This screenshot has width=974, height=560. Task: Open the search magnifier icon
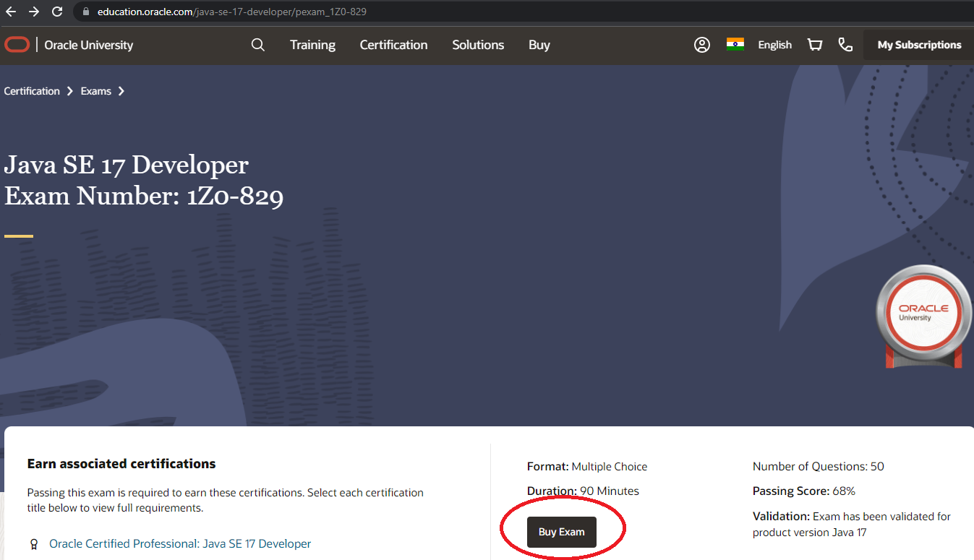coord(258,45)
